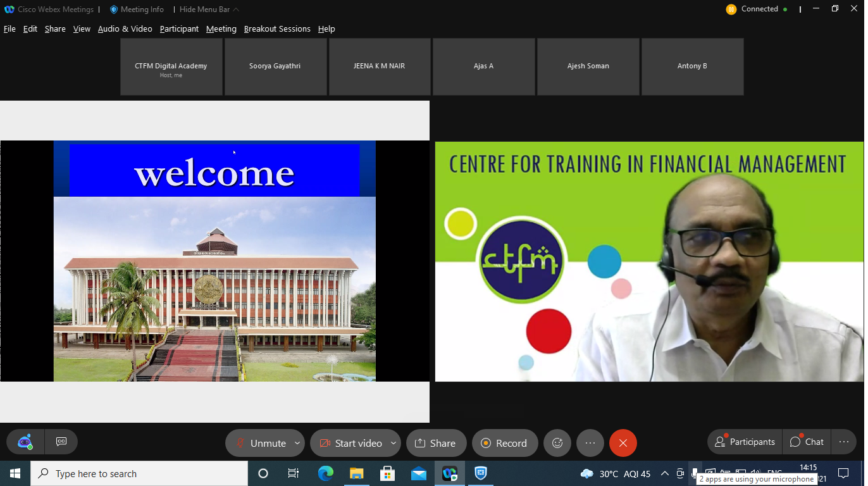
Task: Toggle closed captions button
Action: point(61,442)
